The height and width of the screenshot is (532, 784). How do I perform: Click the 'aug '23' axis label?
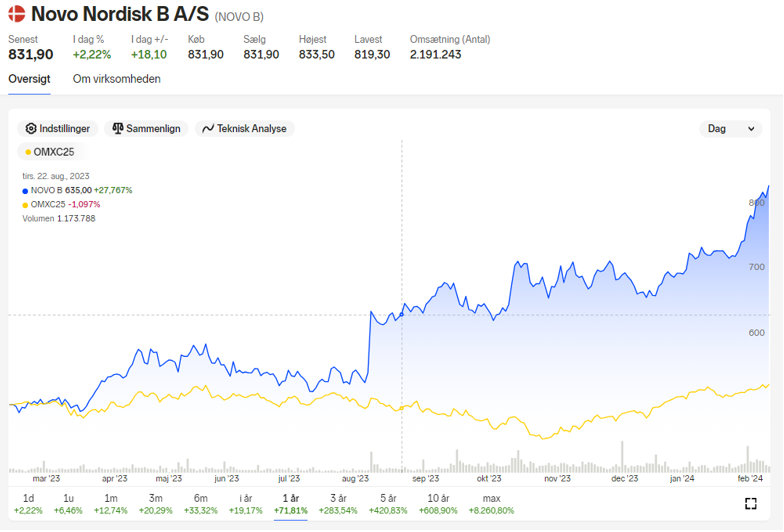pos(355,478)
